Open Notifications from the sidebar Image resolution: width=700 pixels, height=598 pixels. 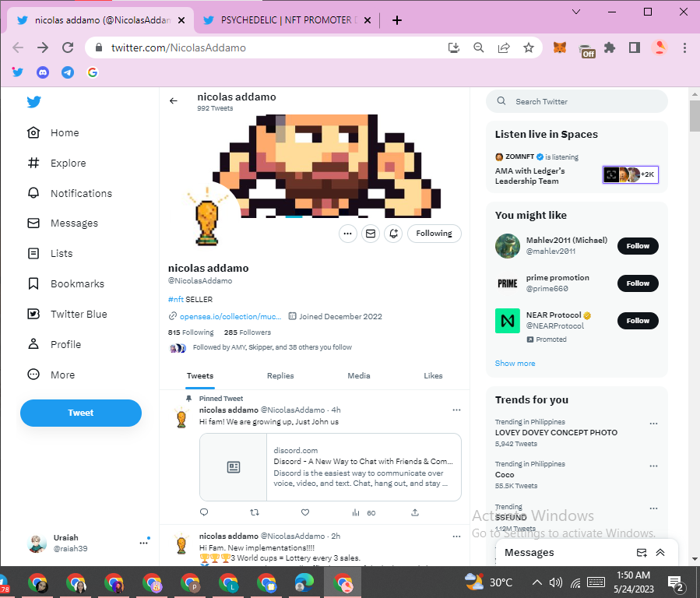pyautogui.click(x=69, y=193)
